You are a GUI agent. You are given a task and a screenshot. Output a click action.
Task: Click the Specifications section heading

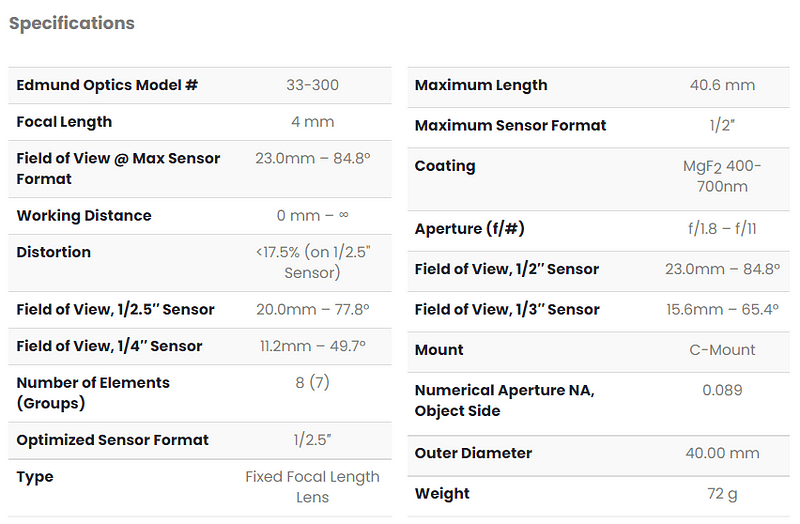71,23
